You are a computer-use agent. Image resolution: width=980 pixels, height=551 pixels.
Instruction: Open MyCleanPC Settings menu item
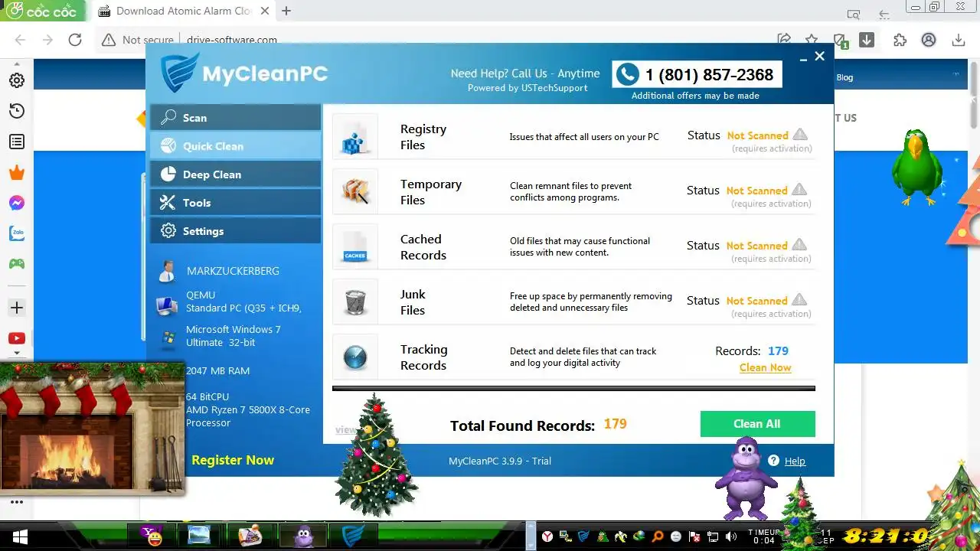[x=235, y=231]
